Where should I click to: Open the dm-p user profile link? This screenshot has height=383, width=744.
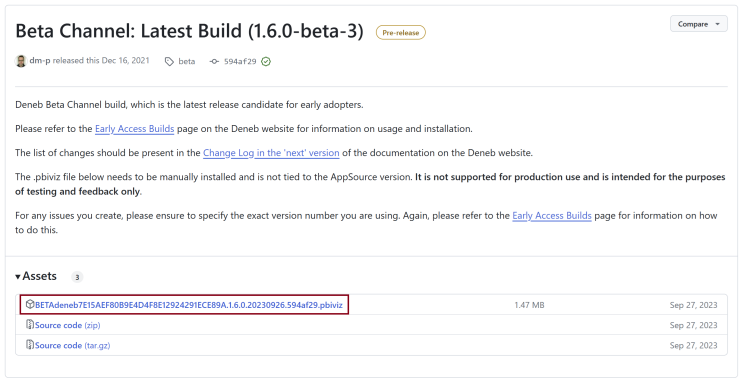click(x=40, y=61)
